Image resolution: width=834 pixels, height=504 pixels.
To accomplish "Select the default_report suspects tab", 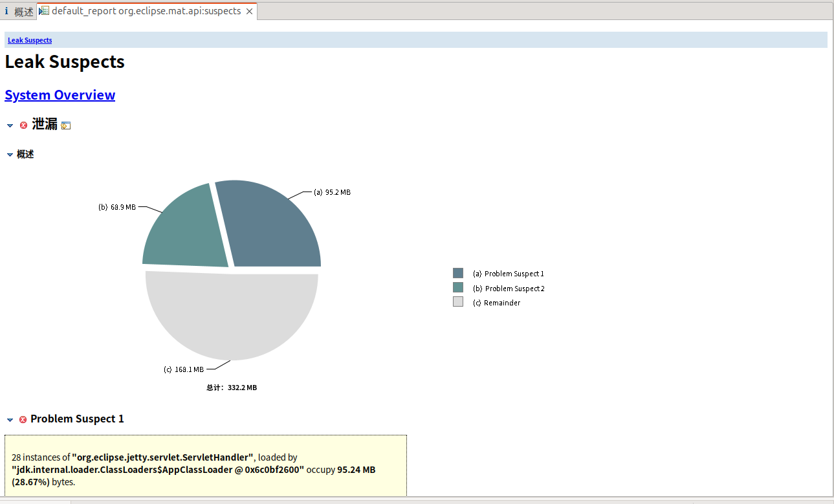I will [x=146, y=11].
